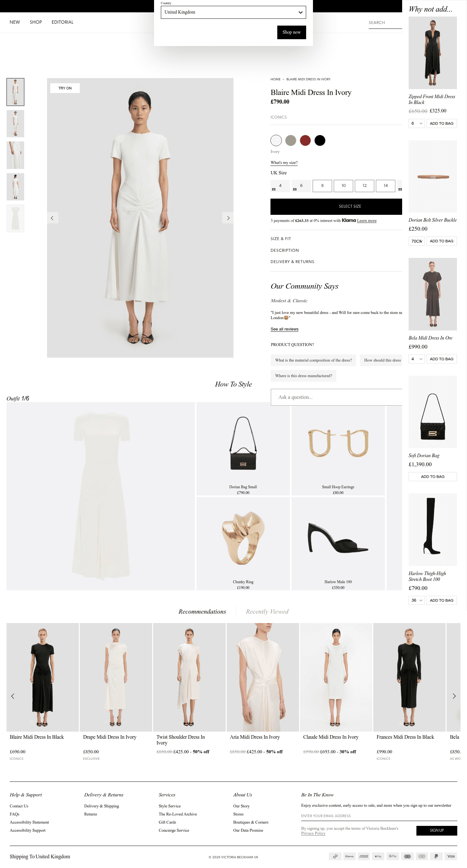Image resolution: width=467 pixels, height=868 pixels.
Task: Go to the next product image
Action: (228, 218)
